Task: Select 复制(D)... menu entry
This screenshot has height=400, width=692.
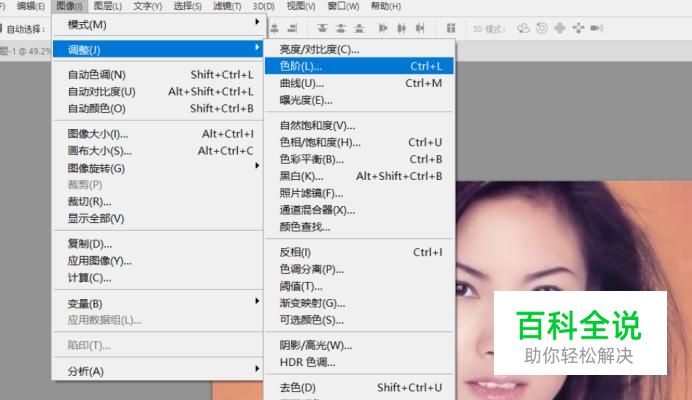Action: pyautogui.click(x=158, y=244)
